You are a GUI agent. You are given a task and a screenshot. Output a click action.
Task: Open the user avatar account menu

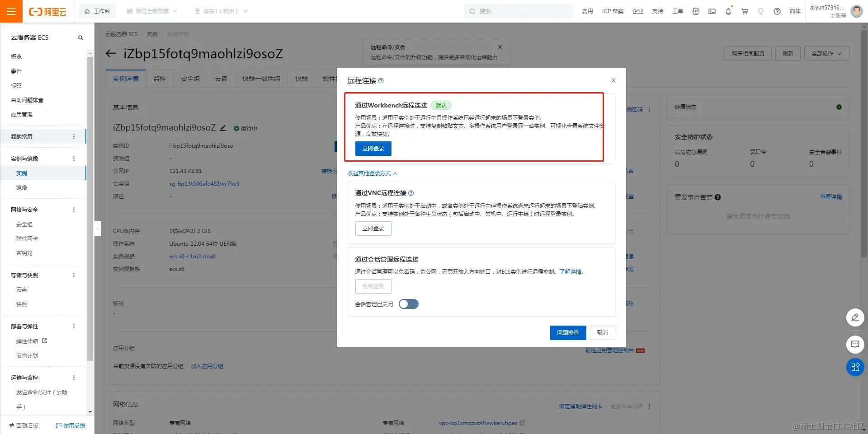pos(857,11)
